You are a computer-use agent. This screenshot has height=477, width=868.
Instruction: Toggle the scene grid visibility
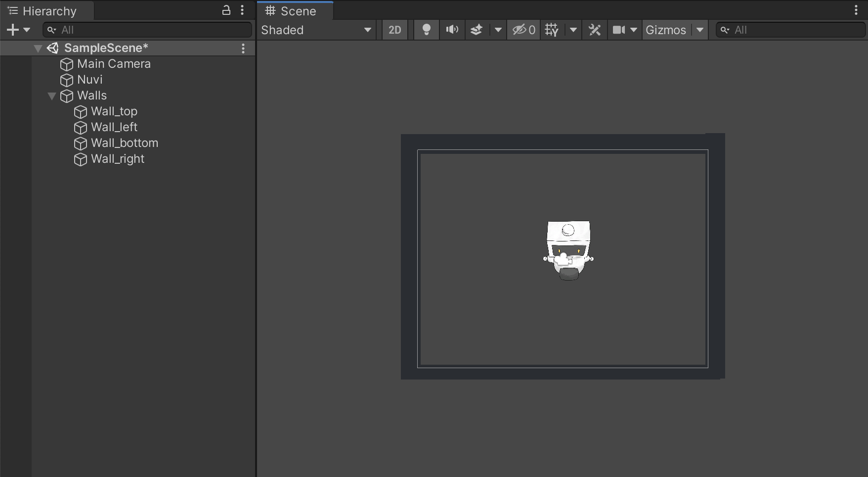coord(552,30)
